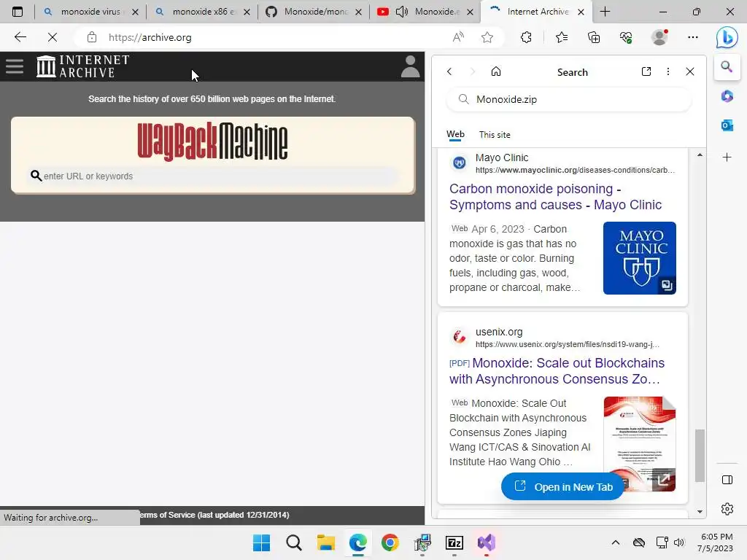
Task: Click the Mayo Clinic thumbnail image
Action: (x=639, y=258)
